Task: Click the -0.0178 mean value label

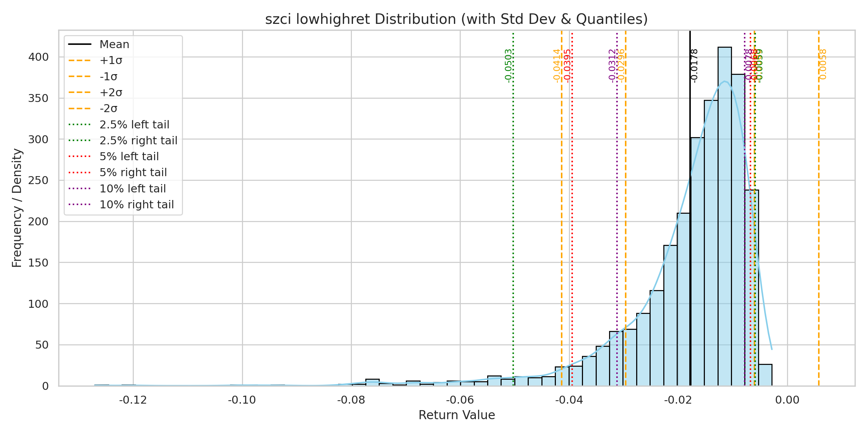Action: 694,65
